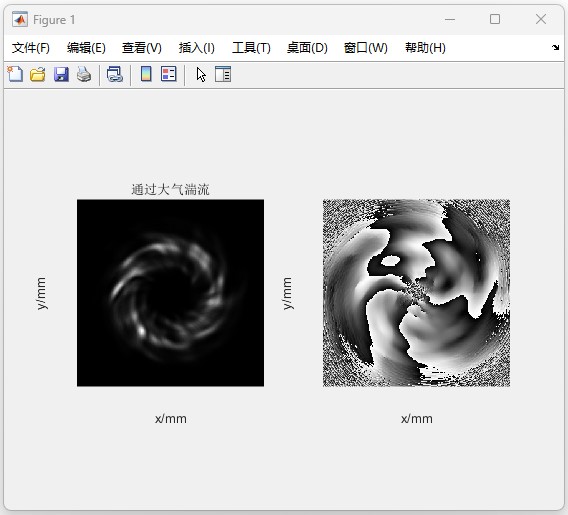Open the Property Inspector icon
The width and height of the screenshot is (568, 515).
(223, 74)
